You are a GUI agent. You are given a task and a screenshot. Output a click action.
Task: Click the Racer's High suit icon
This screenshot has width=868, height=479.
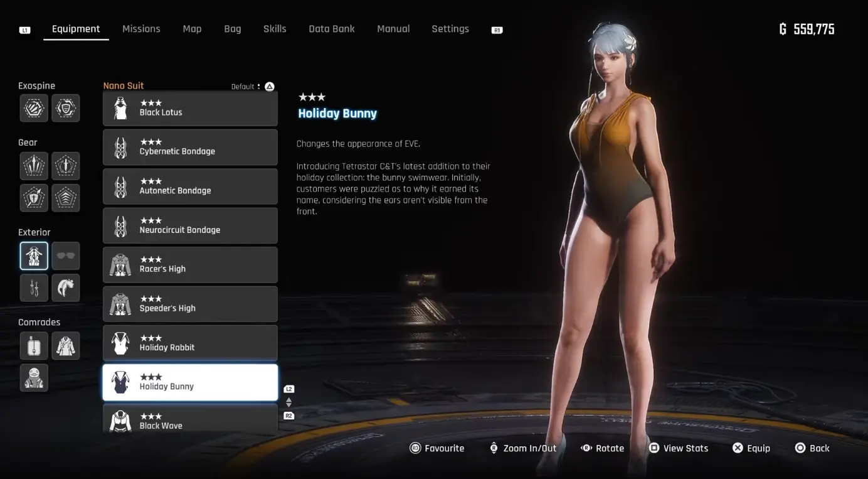click(120, 265)
